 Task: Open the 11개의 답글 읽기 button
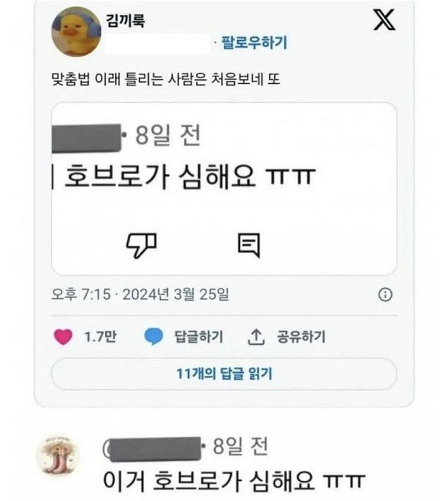(224, 374)
